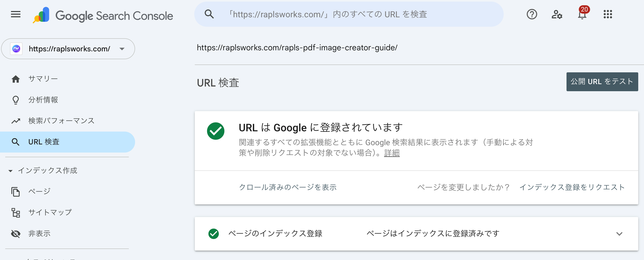Click the inspected URL text rapls-pdf-image-creator-guide
This screenshot has width=644, height=260.
tap(297, 47)
